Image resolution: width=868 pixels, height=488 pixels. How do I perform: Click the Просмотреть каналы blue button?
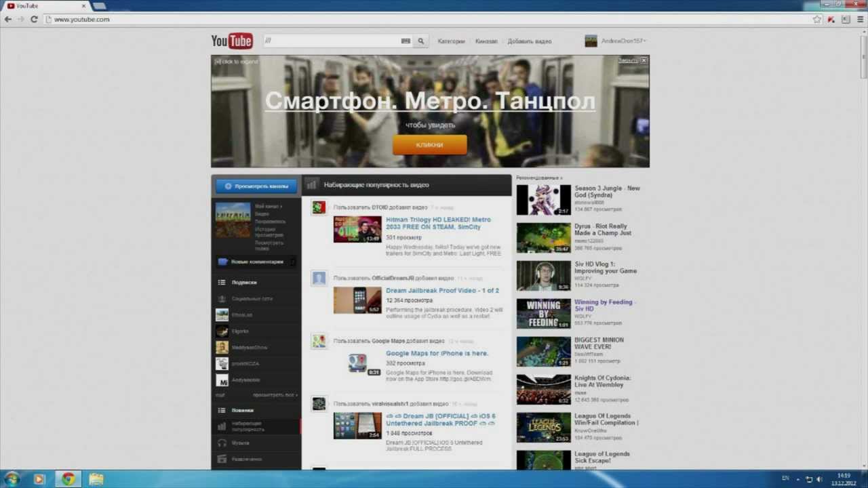pos(256,186)
